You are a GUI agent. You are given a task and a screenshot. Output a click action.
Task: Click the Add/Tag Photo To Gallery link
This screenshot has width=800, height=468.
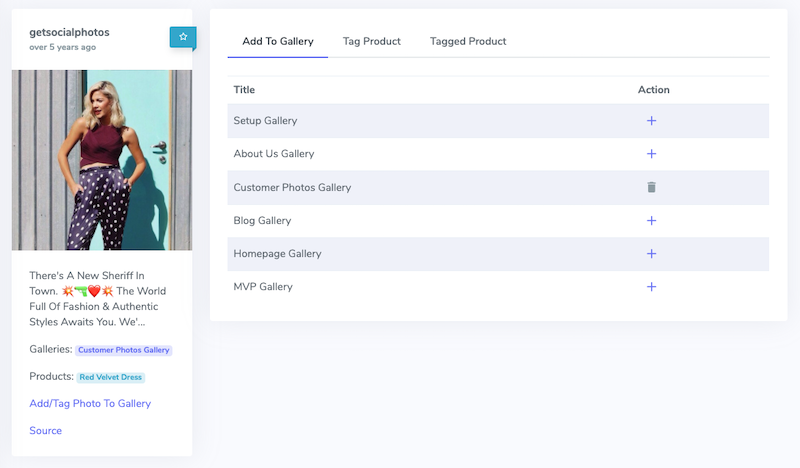pos(90,403)
